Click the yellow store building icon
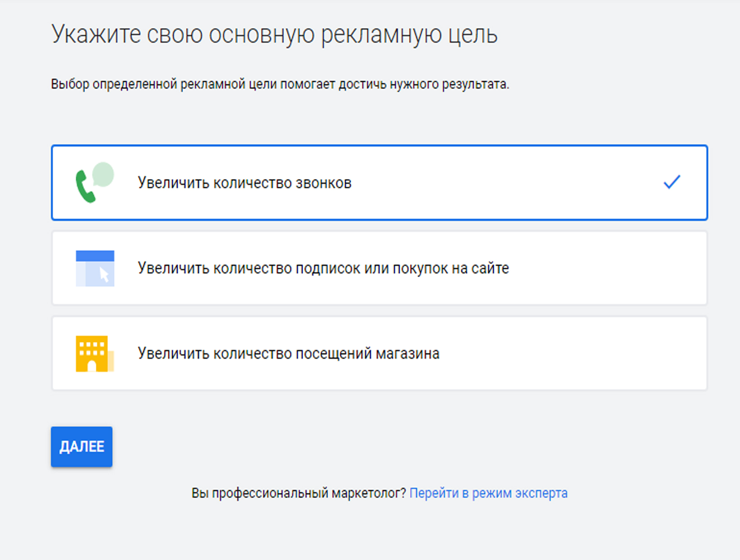740x560 pixels. pyautogui.click(x=92, y=354)
